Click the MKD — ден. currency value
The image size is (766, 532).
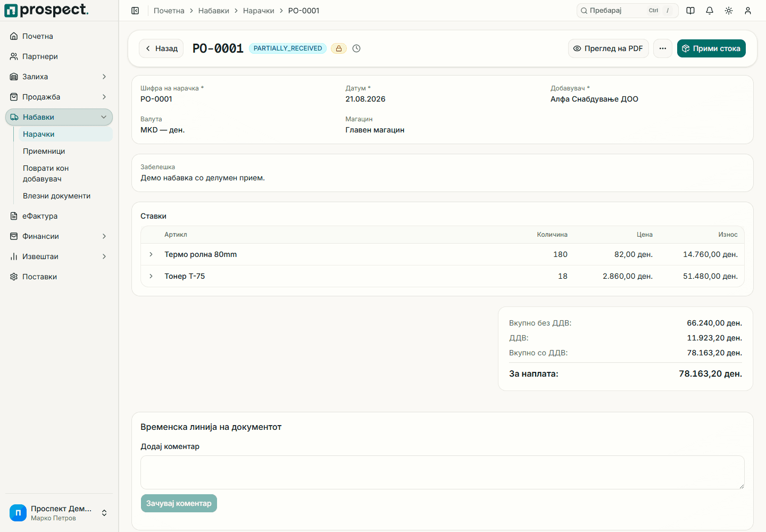tap(163, 130)
